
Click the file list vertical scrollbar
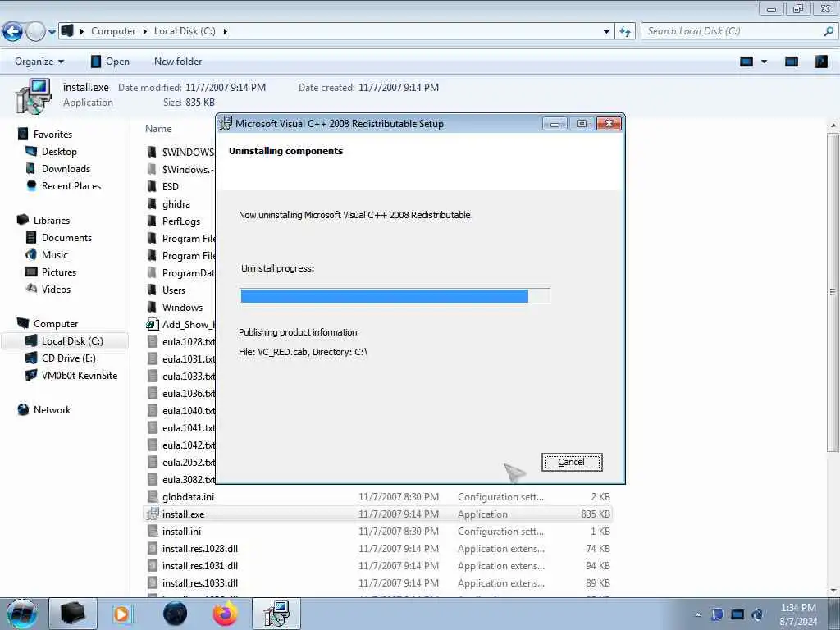coord(833,292)
